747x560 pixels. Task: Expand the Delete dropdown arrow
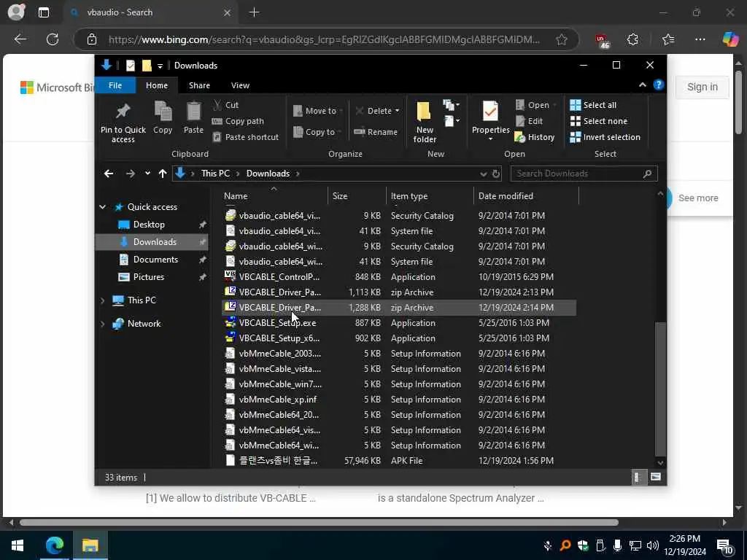click(x=398, y=111)
